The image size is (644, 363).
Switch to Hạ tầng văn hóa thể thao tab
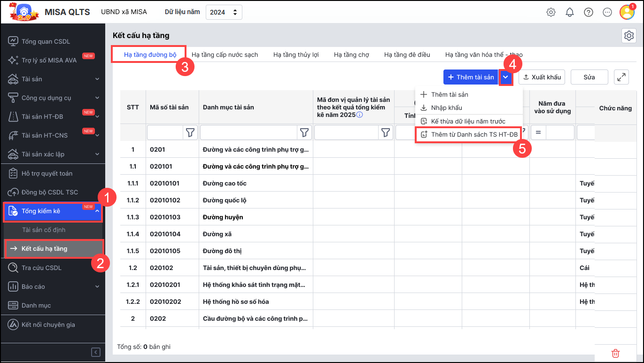(484, 54)
